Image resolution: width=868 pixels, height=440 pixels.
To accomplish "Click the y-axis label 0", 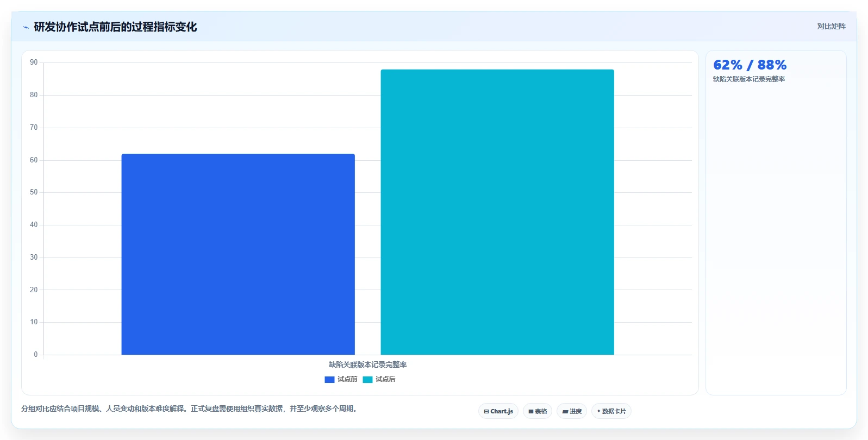I will coord(36,355).
